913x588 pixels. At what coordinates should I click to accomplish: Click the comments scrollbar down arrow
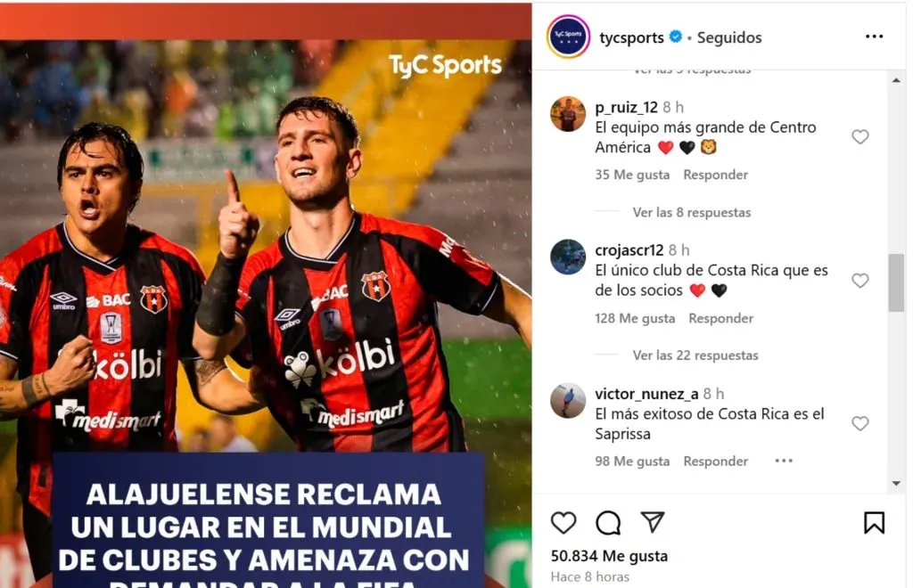pyautogui.click(x=896, y=483)
